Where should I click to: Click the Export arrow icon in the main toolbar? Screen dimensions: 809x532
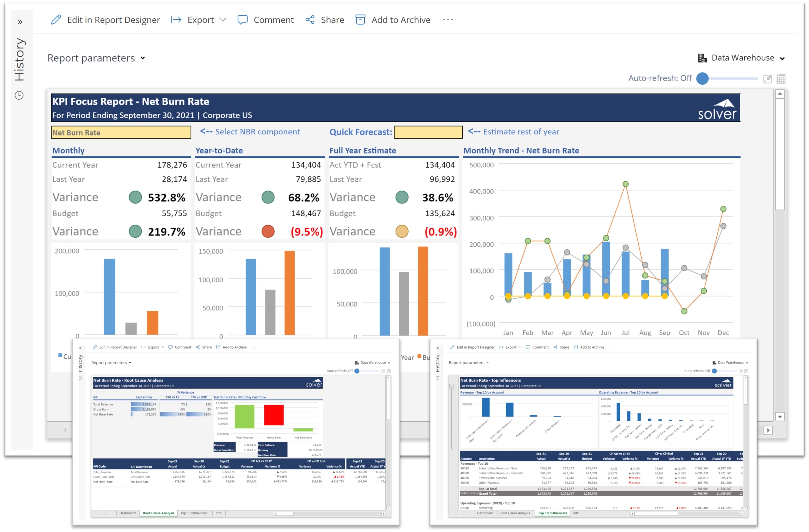tap(176, 20)
